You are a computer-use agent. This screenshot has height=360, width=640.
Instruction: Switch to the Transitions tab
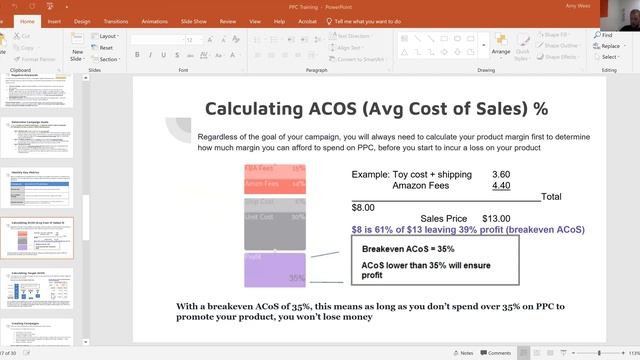pyautogui.click(x=116, y=21)
